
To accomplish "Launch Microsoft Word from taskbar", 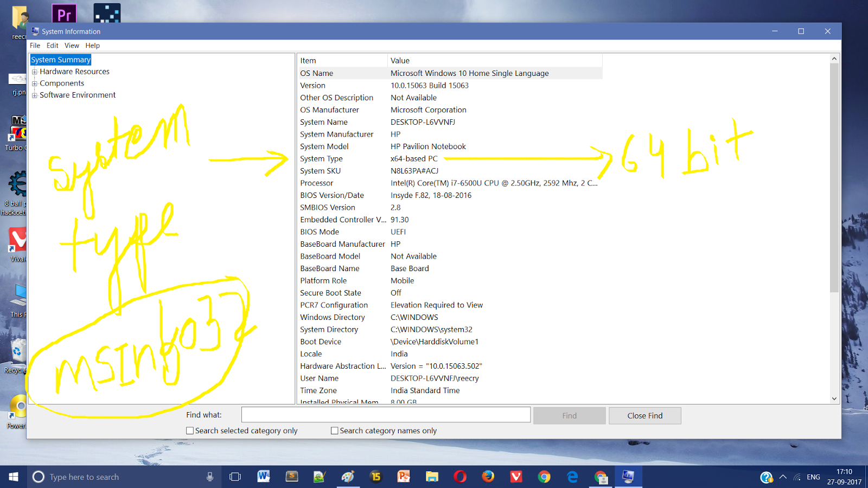I will click(x=264, y=477).
